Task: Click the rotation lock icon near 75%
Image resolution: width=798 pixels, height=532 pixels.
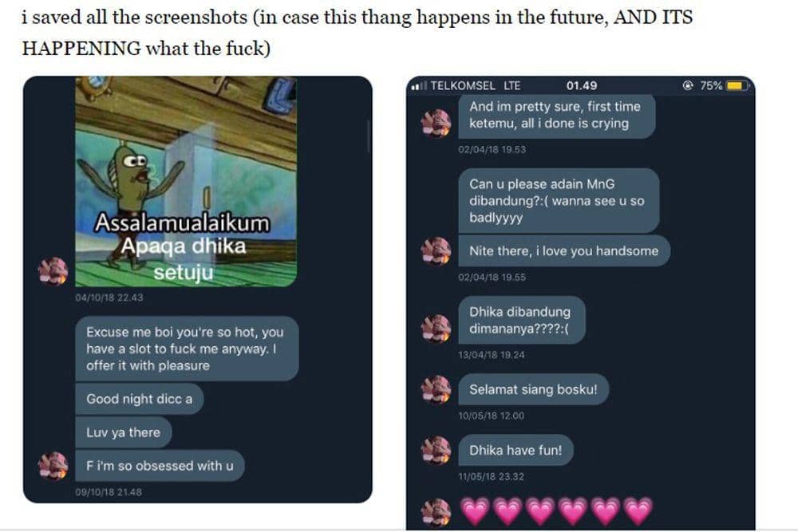Action: (688, 85)
